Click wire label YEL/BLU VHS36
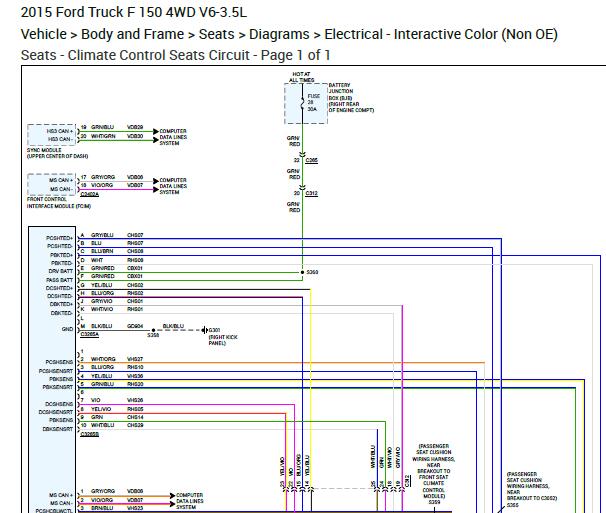The image size is (606, 513). [117, 376]
